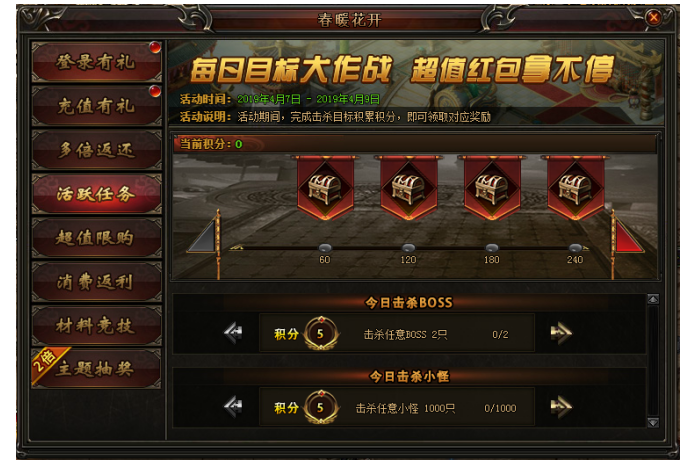Close the 春暖花开 event window
The height and width of the screenshot is (468, 680).
(654, 18)
